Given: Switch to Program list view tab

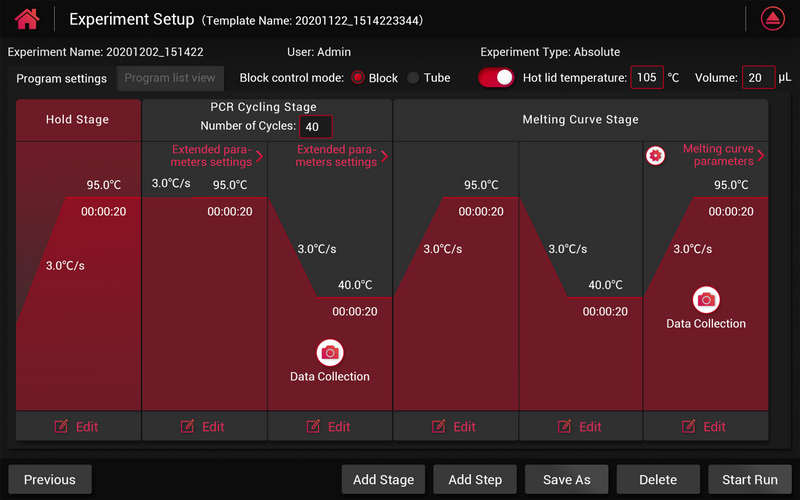Looking at the screenshot, I should click(170, 78).
